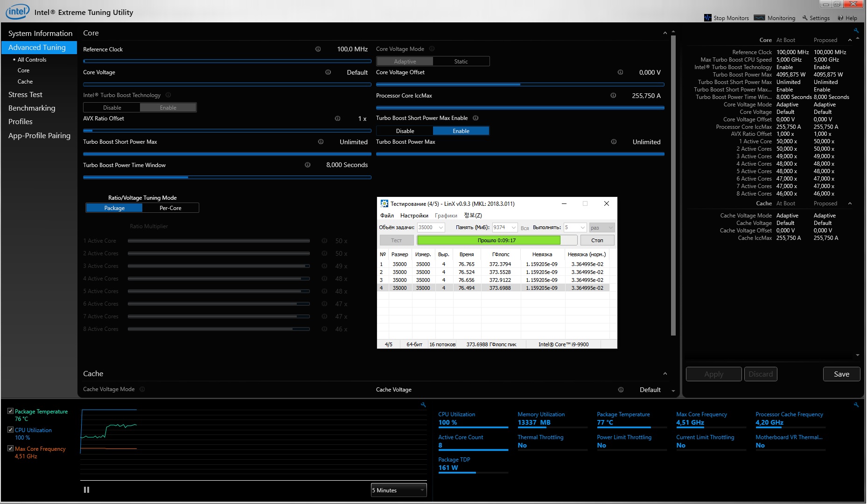The image size is (867, 504).
Task: Click the Save button
Action: pyautogui.click(x=841, y=374)
